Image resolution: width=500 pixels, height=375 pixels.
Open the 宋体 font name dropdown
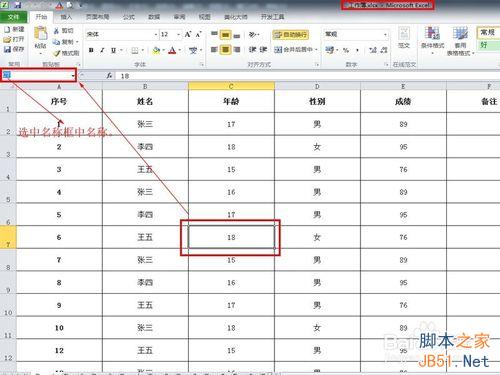pyautogui.click(x=155, y=35)
